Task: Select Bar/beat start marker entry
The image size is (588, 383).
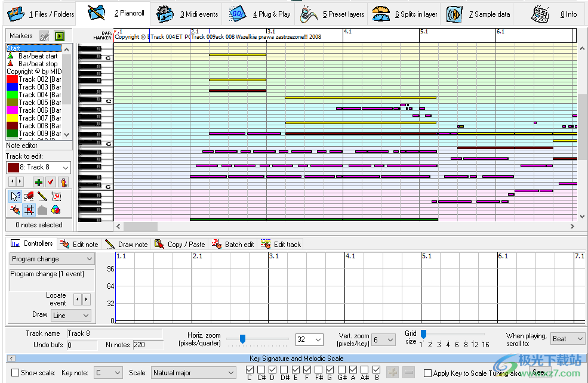Action: [34, 56]
